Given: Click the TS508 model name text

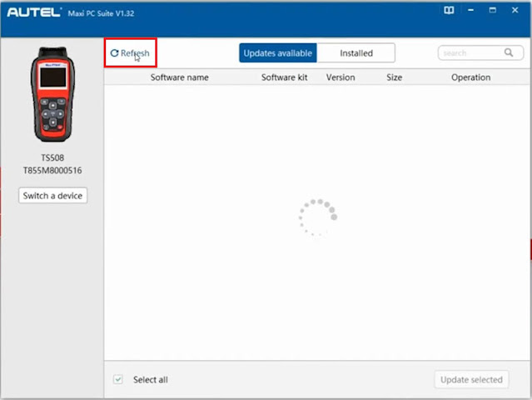Looking at the screenshot, I should tap(52, 157).
